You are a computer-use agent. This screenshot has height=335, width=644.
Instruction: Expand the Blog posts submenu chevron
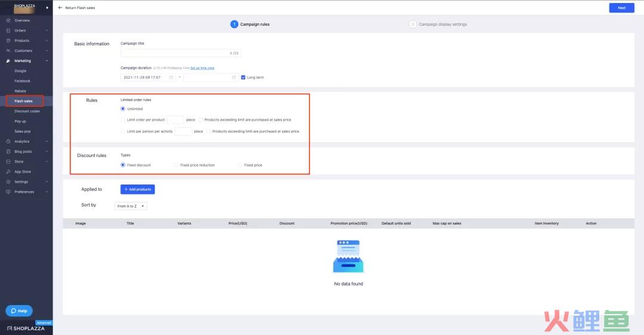click(x=47, y=152)
